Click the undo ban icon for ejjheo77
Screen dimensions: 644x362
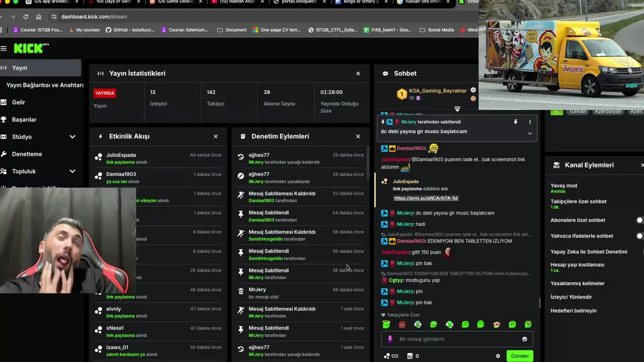(240, 157)
